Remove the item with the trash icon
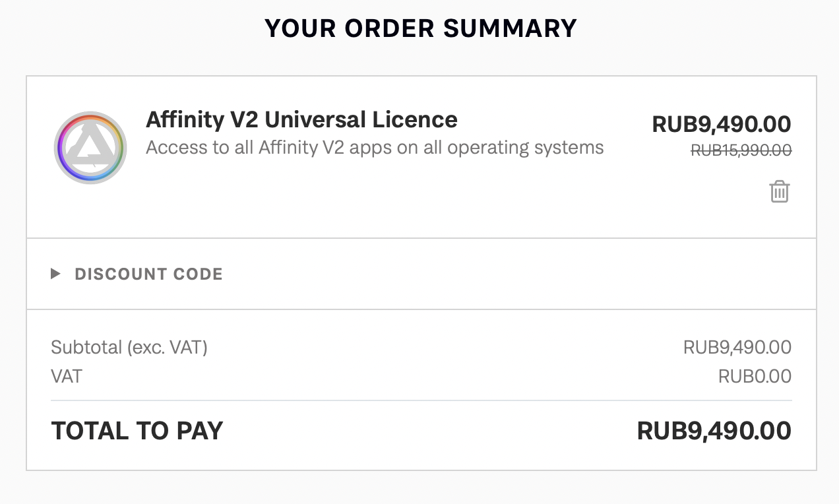The image size is (839, 504). (x=779, y=191)
